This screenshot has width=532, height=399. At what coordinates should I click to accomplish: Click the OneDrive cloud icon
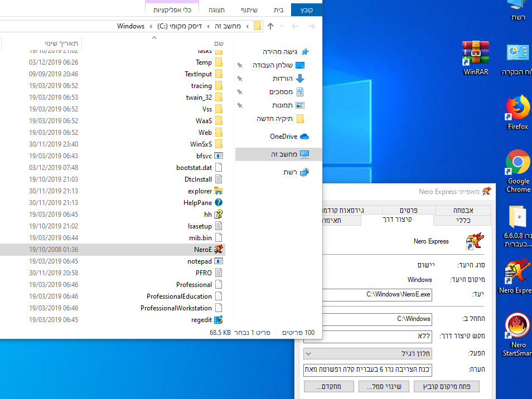coord(304,137)
